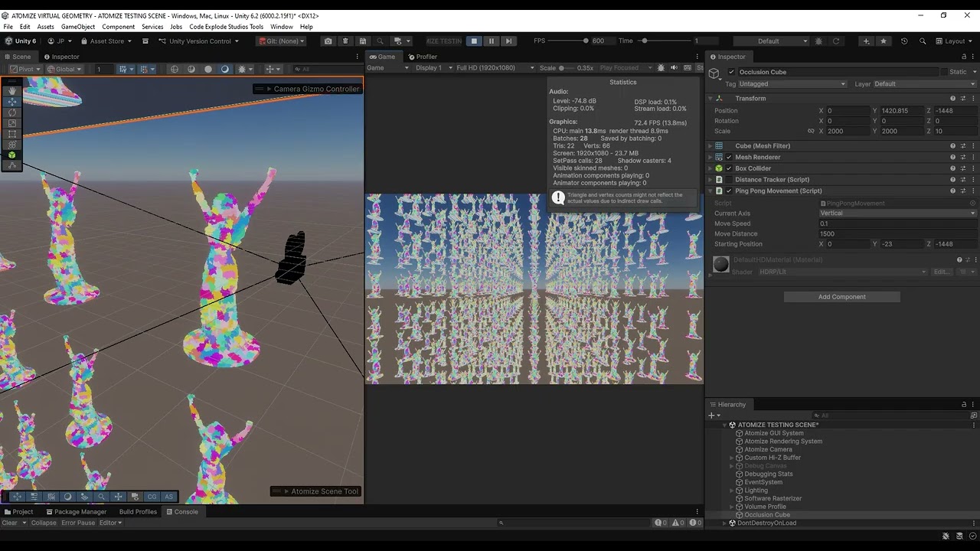Click the save disk icon in top toolbar
Image resolution: width=980 pixels, height=551 pixels.
pyautogui.click(x=363, y=41)
